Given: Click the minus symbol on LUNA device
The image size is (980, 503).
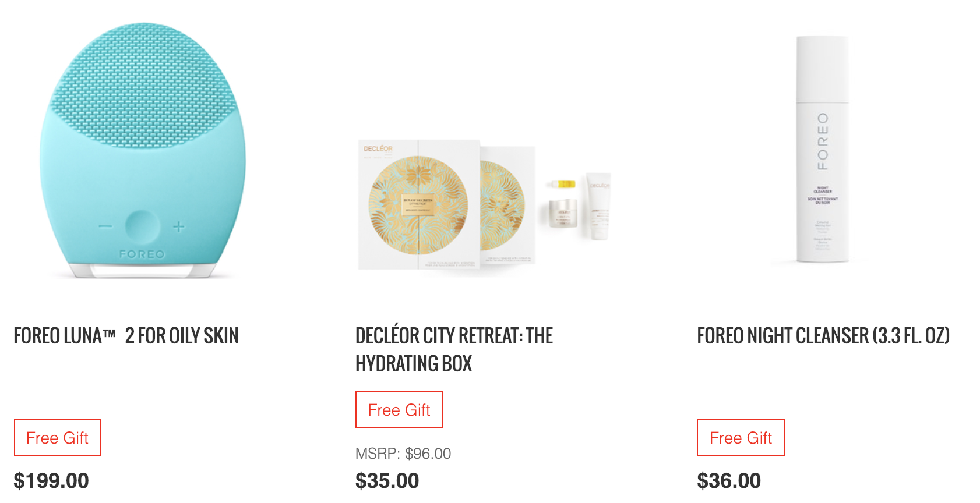Looking at the screenshot, I should pos(105,226).
